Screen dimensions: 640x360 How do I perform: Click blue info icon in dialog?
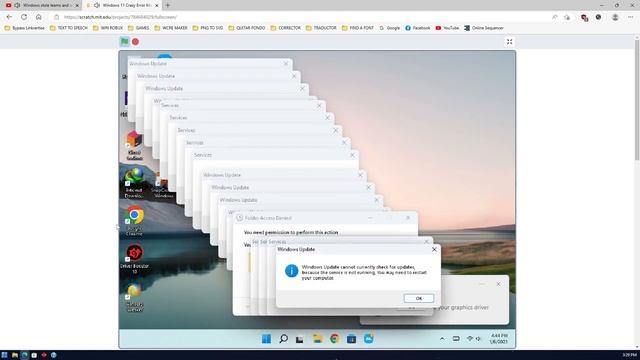point(291,271)
